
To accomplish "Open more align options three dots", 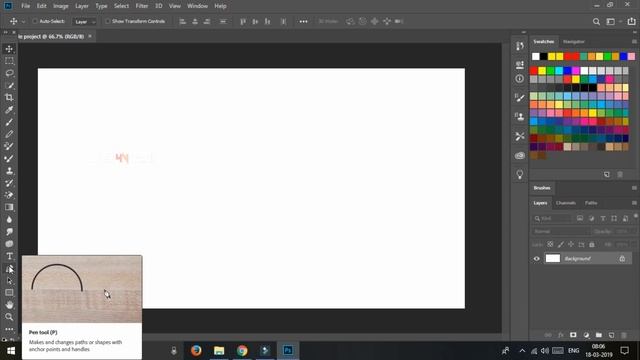I will [303, 22].
